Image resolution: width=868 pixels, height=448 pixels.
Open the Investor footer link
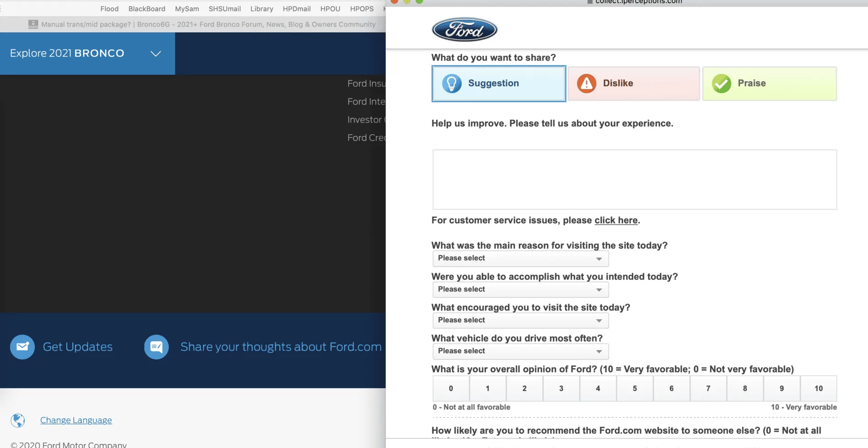pyautogui.click(x=366, y=120)
